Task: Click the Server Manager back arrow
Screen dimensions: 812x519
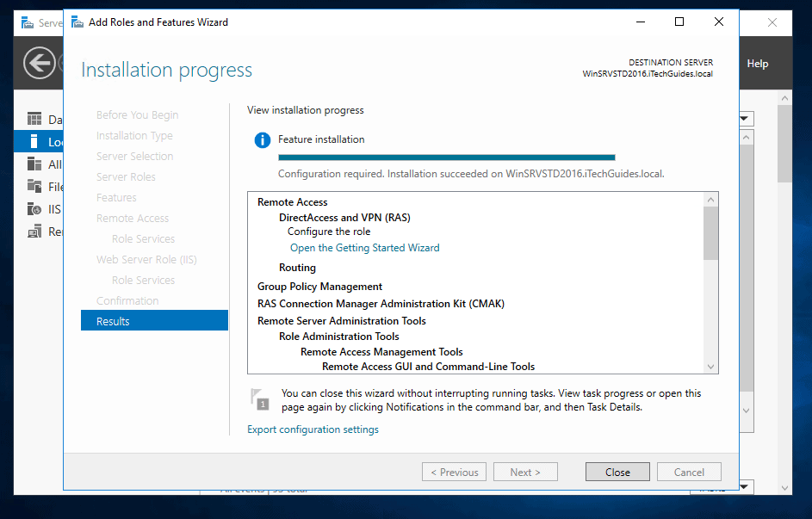Action: [x=40, y=62]
